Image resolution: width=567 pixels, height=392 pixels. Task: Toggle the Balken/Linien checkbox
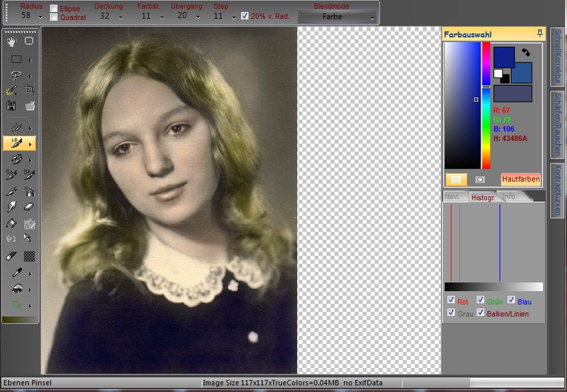(481, 312)
